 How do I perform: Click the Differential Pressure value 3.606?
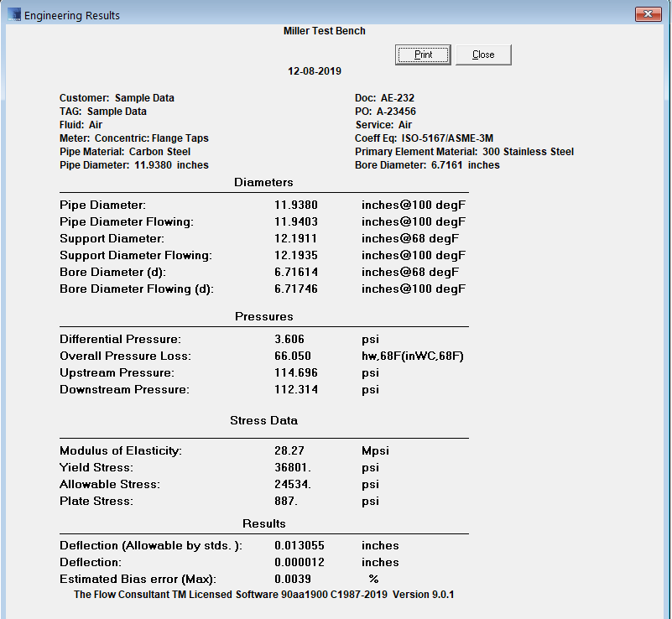pos(290,339)
